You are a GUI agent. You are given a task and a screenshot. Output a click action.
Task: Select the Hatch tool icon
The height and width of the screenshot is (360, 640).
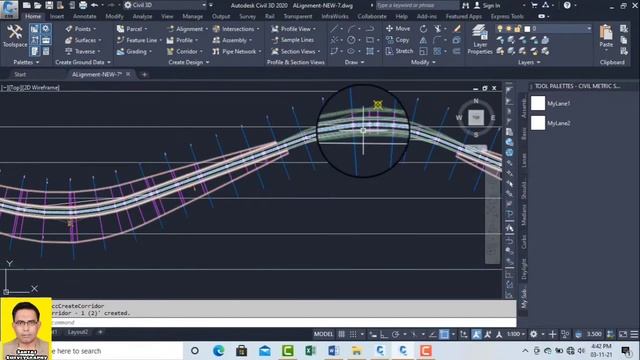[x=370, y=51]
